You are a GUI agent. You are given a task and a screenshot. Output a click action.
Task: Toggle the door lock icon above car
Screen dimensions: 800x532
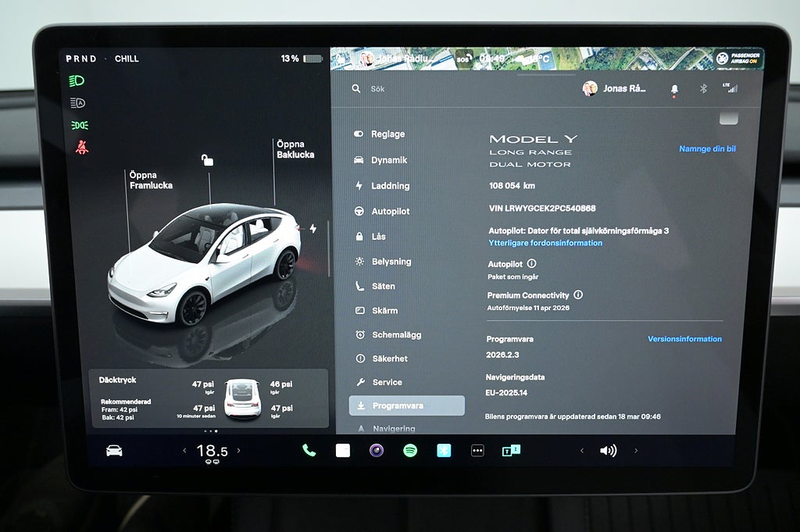click(x=207, y=160)
